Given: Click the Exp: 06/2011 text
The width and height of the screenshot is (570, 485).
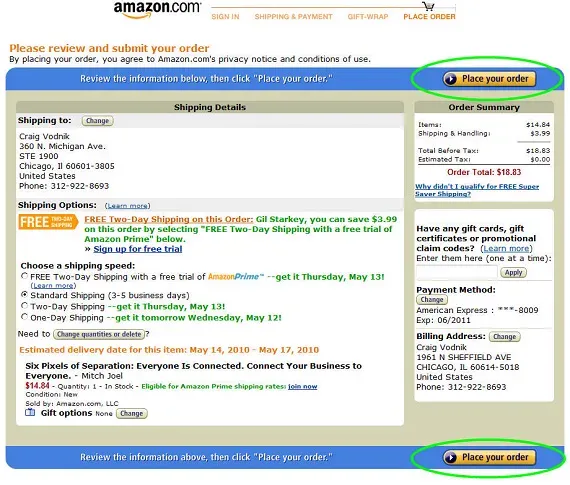Looking at the screenshot, I should pyautogui.click(x=443, y=320).
